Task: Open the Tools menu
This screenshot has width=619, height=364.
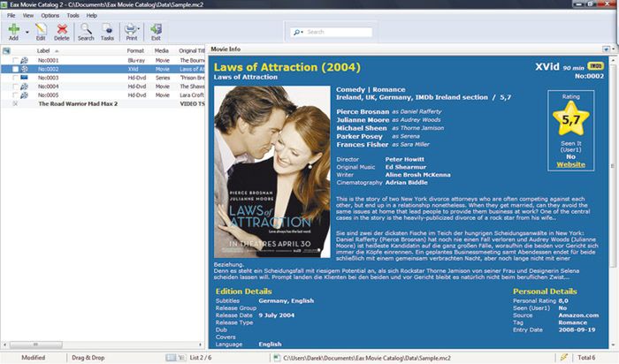Action: click(x=73, y=15)
